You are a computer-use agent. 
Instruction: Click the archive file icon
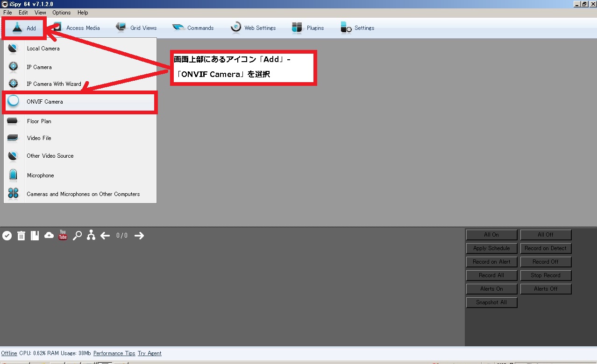35,236
